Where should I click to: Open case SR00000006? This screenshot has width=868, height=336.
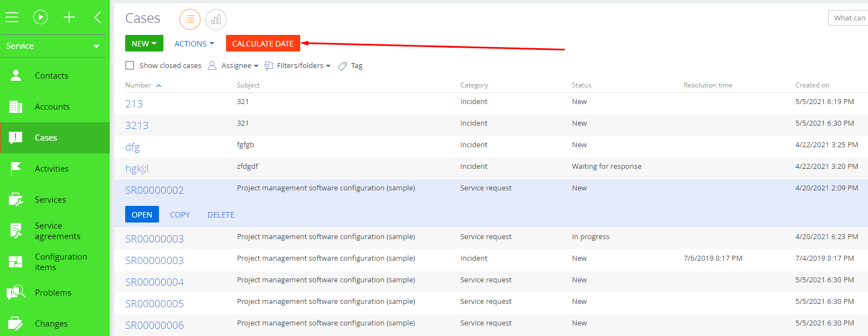[155, 325]
